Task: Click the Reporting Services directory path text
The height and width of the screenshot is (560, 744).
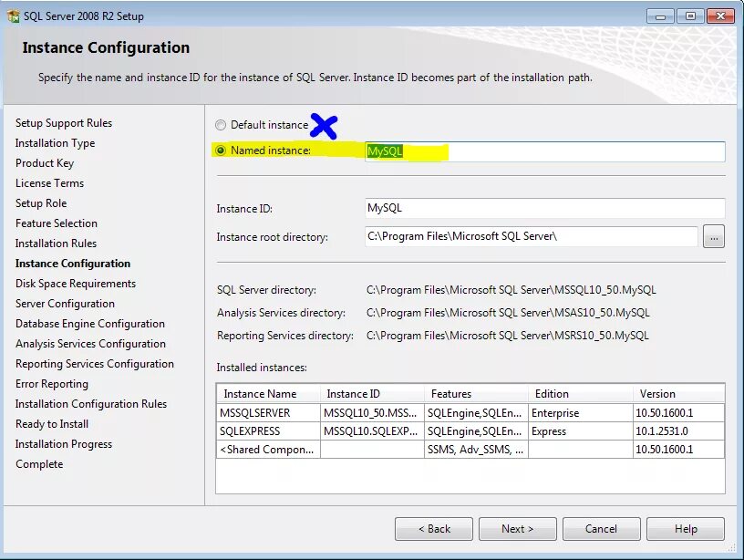Action: pyautogui.click(x=507, y=336)
